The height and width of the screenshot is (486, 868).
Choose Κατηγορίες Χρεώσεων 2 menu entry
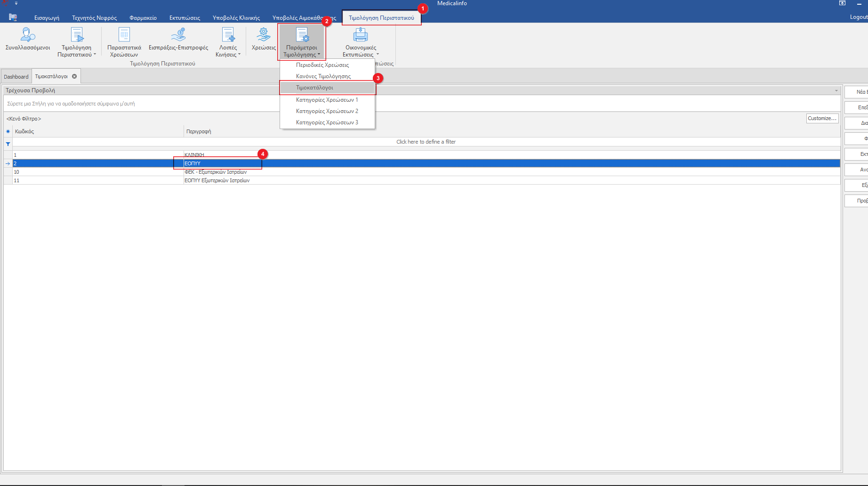(x=327, y=111)
